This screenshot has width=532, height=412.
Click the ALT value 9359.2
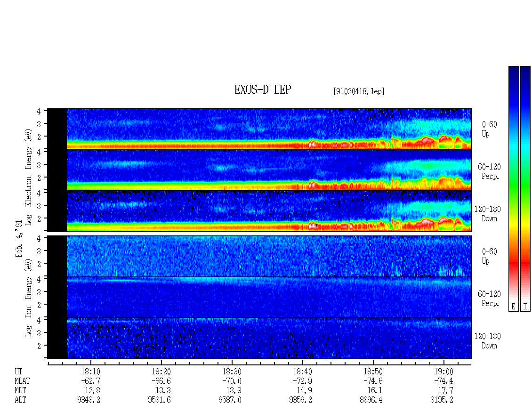[x=301, y=400]
